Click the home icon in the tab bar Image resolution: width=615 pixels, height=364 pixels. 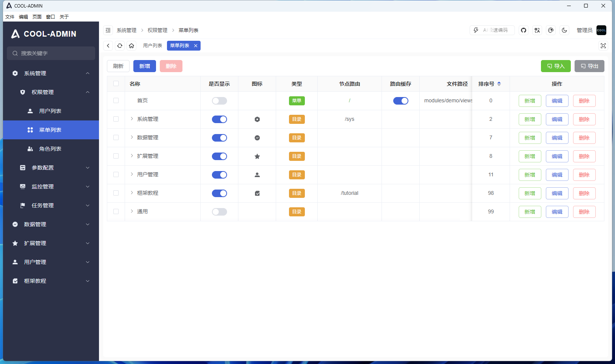[131, 45]
